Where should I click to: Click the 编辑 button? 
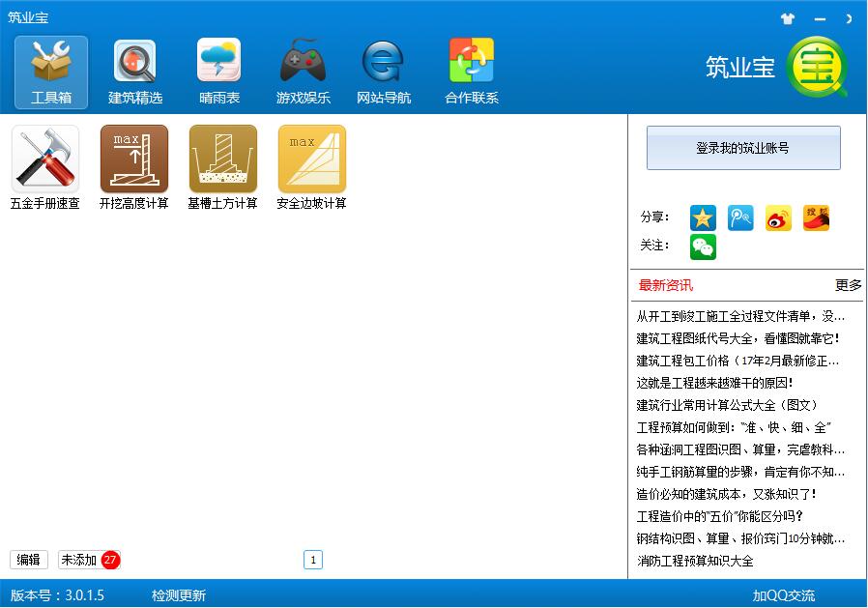coord(29,560)
